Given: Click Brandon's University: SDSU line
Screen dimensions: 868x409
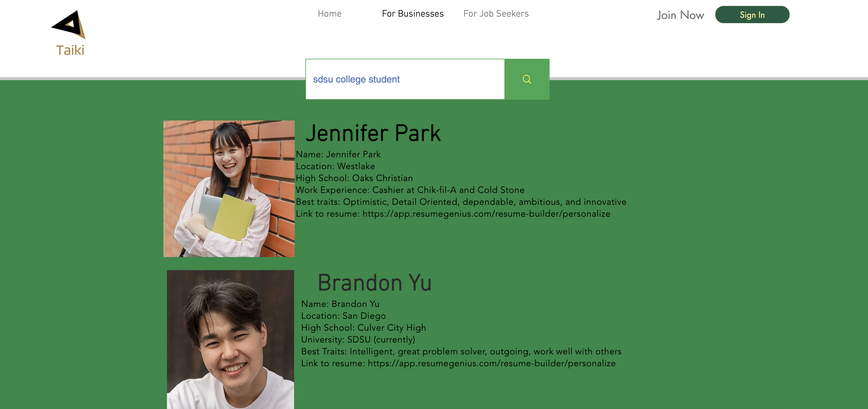Looking at the screenshot, I should pos(358,339).
